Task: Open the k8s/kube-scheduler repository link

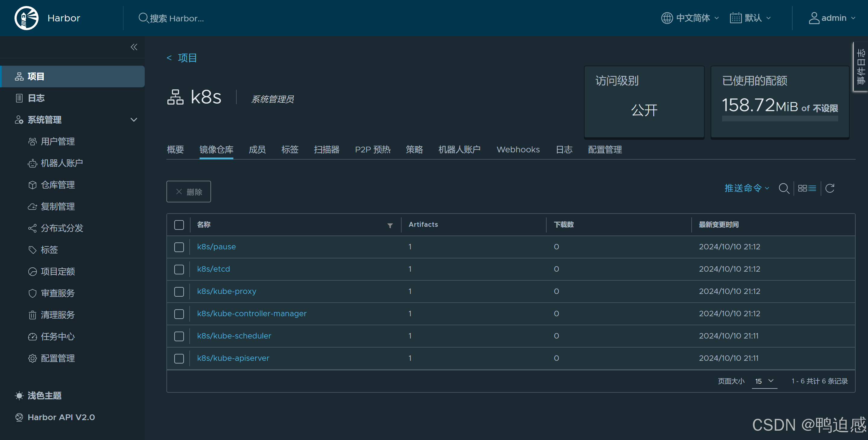Action: pyautogui.click(x=234, y=335)
